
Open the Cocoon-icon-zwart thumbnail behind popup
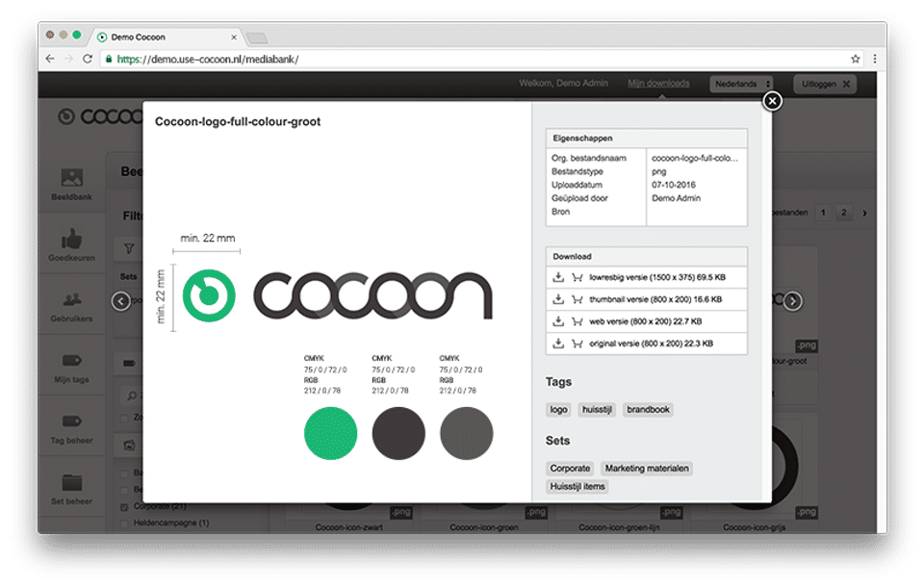pyautogui.click(x=348, y=519)
